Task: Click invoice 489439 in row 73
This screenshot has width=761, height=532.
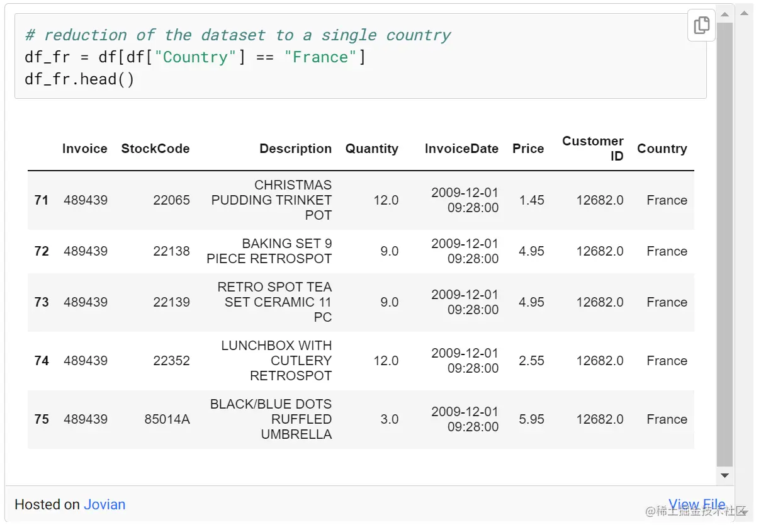Action: pos(86,302)
